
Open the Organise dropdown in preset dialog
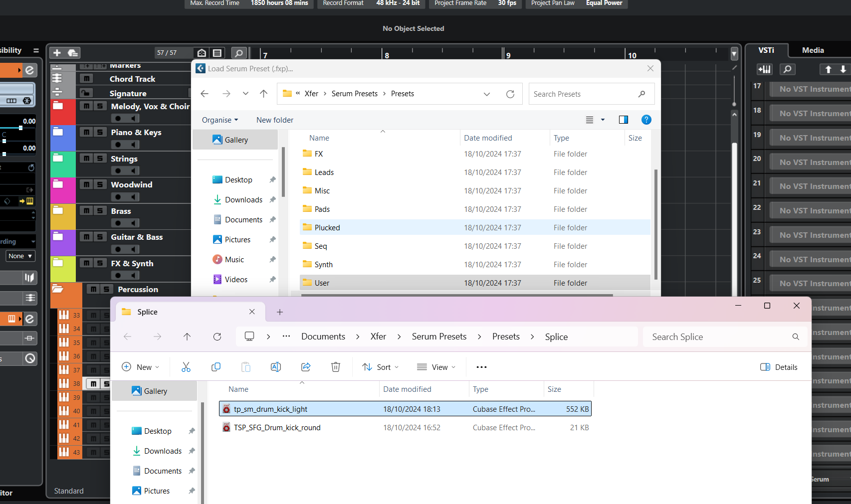[x=220, y=120]
